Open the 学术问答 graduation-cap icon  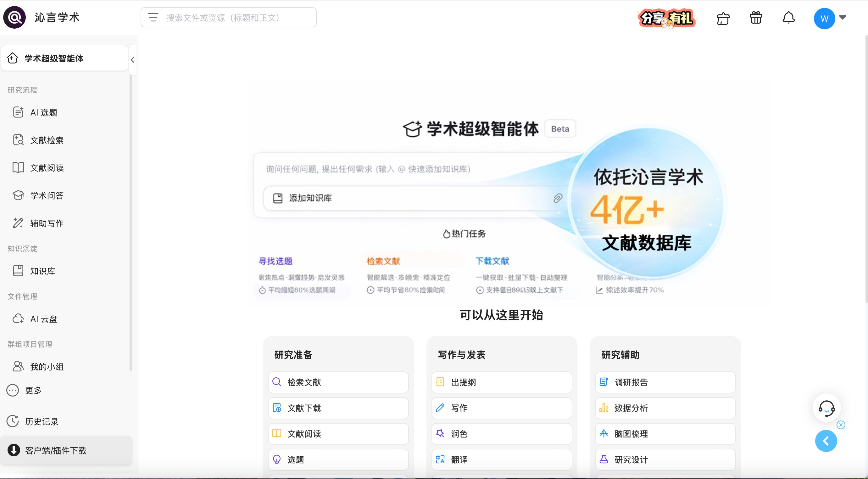(18, 195)
